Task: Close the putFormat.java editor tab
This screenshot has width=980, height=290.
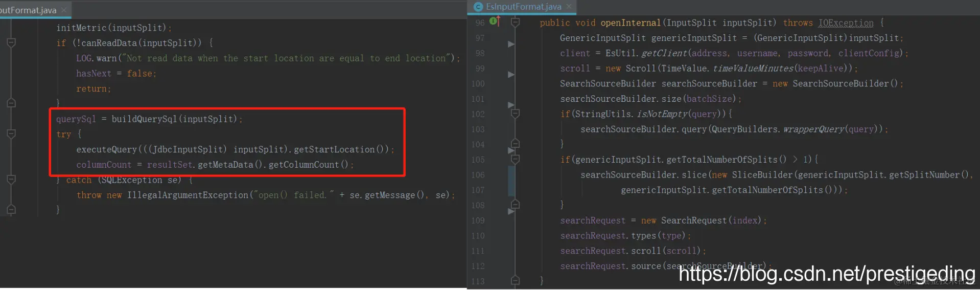Action: (64, 10)
